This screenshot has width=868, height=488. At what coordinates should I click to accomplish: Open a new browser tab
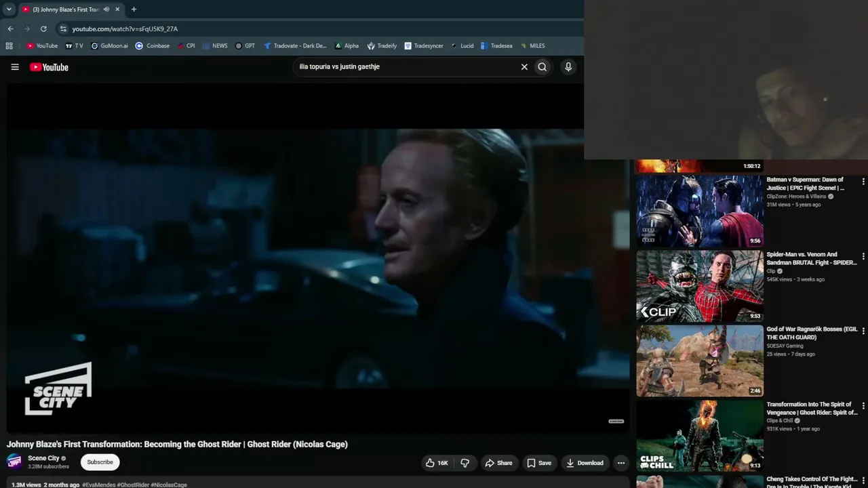[x=134, y=9]
